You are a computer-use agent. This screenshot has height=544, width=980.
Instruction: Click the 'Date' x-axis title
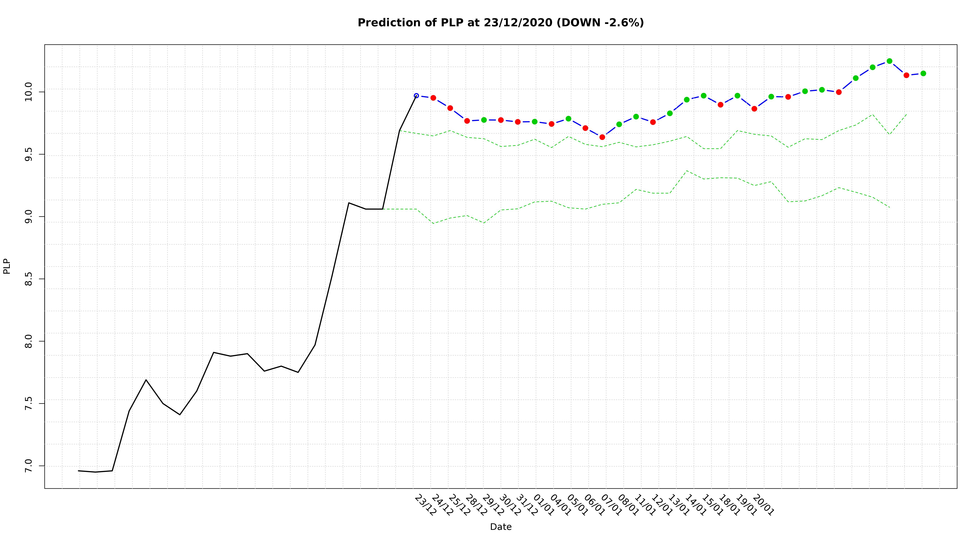point(501,527)
